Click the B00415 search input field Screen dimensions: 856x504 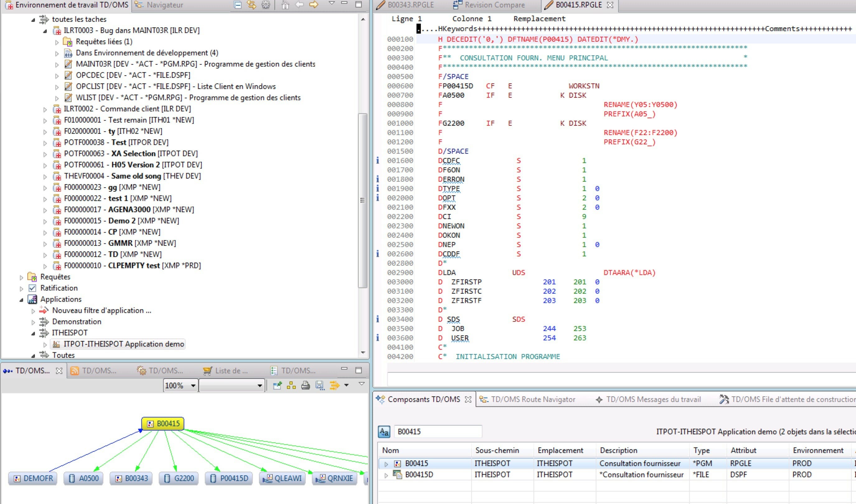pos(438,432)
